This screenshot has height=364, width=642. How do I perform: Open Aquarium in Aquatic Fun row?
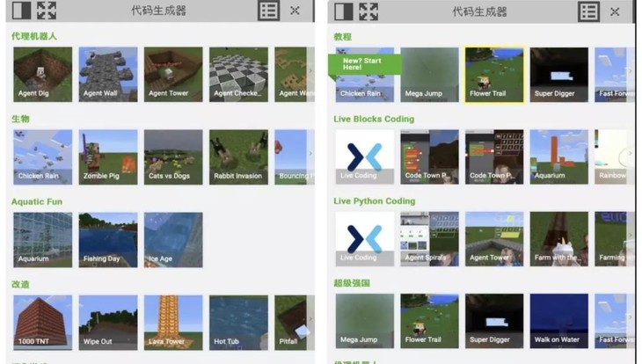tap(42, 240)
